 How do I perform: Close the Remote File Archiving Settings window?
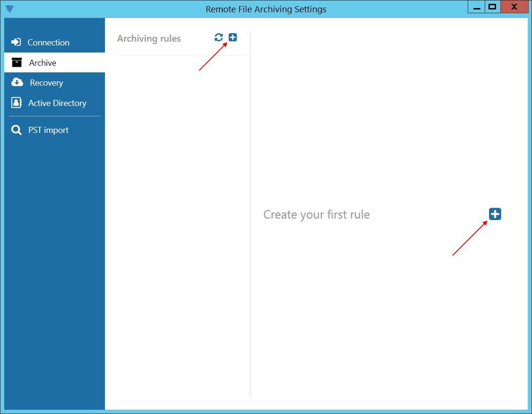[514, 7]
